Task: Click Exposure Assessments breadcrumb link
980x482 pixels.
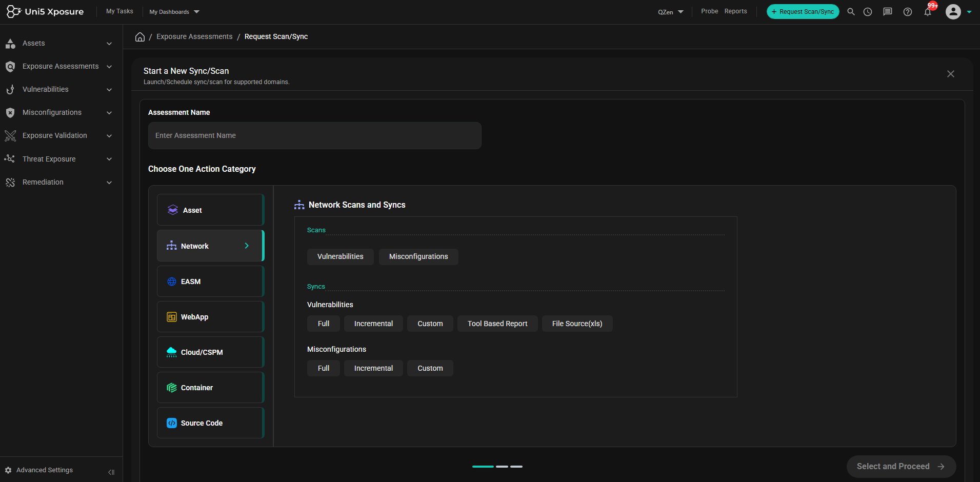Action: 194,36
